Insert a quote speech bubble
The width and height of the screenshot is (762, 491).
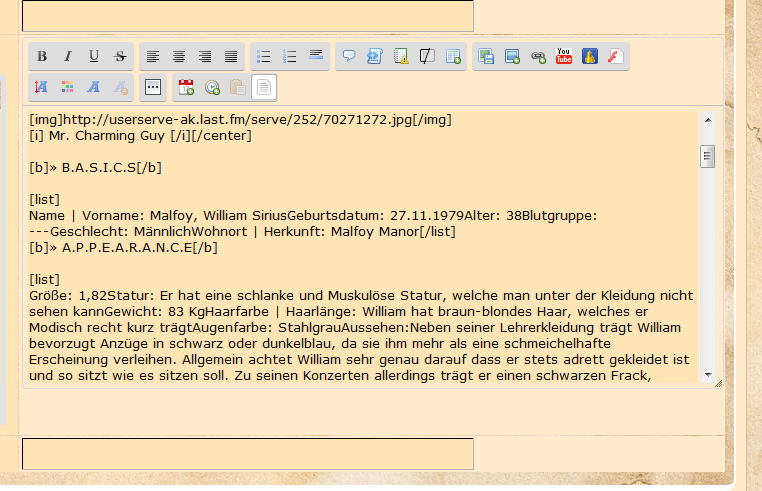click(x=348, y=56)
